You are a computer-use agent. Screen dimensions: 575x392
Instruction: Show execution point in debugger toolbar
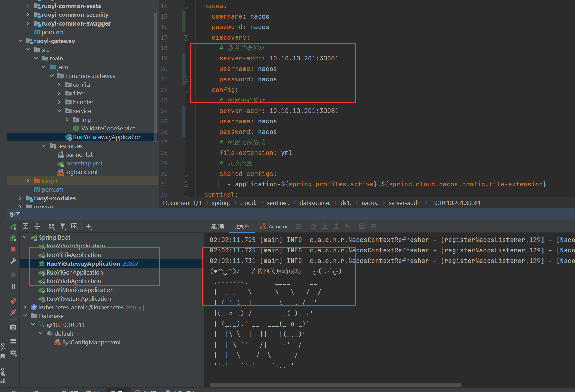pyautogui.click(x=299, y=227)
